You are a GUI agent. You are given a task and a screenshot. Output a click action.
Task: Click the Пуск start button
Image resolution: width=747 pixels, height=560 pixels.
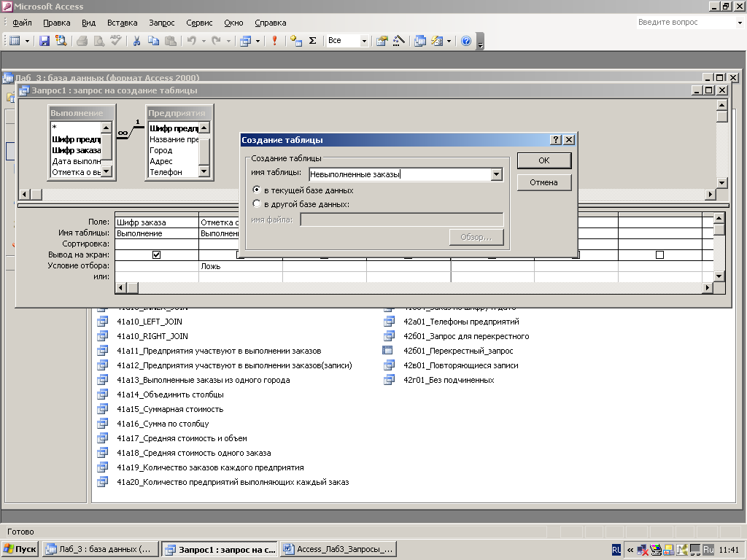(20, 549)
